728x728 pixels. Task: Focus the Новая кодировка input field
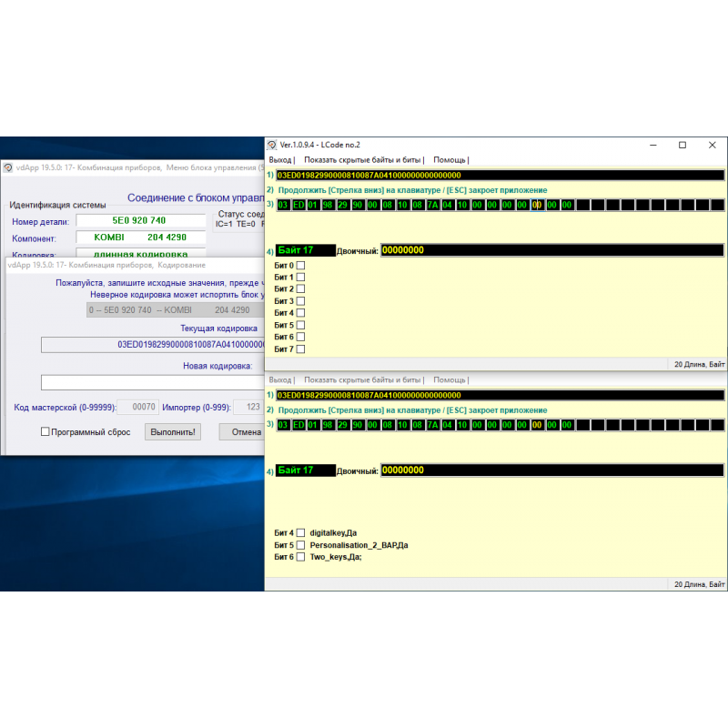[152, 382]
